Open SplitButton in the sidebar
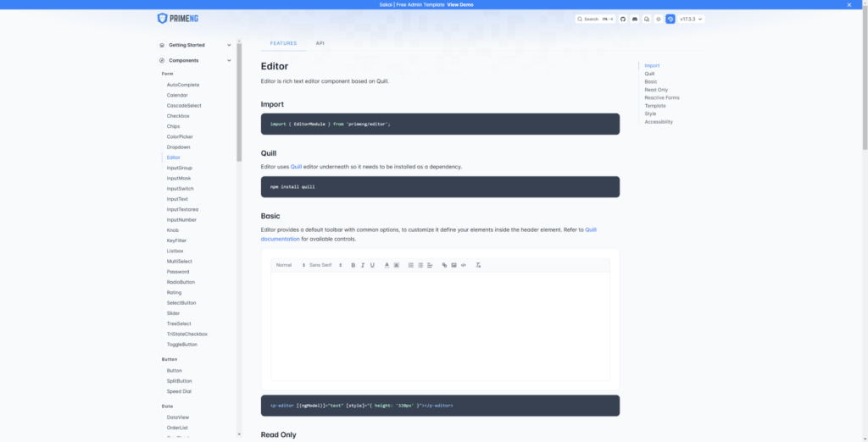Screen dimensions: 868x442 pyautogui.click(x=180, y=381)
